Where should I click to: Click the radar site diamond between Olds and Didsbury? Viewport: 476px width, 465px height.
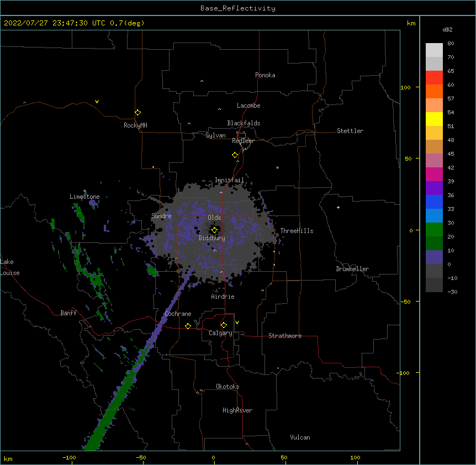point(214,230)
